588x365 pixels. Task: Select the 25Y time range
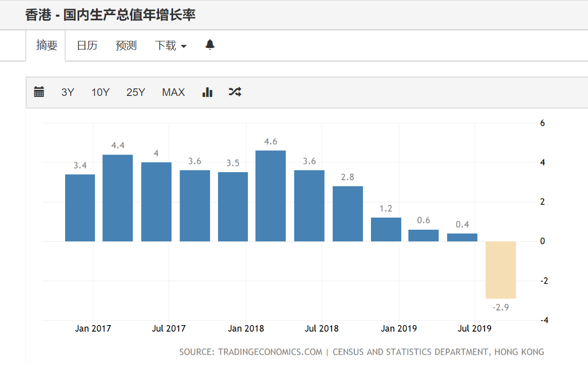(x=135, y=92)
